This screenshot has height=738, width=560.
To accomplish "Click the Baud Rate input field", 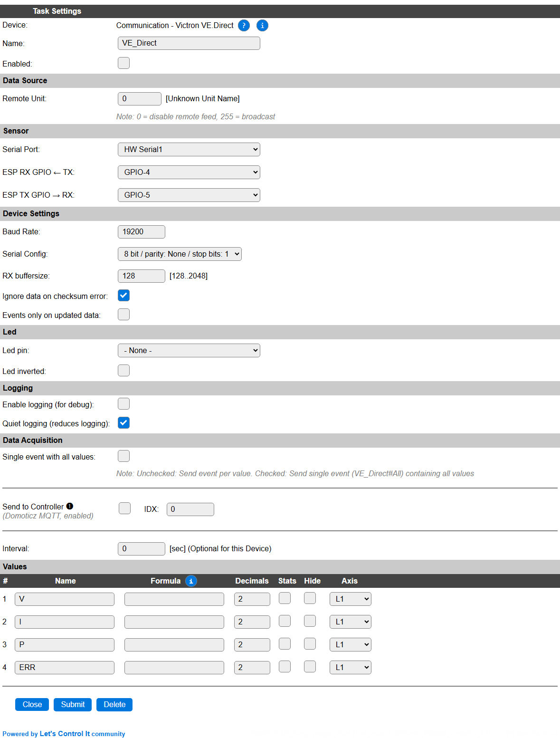I will (x=142, y=232).
